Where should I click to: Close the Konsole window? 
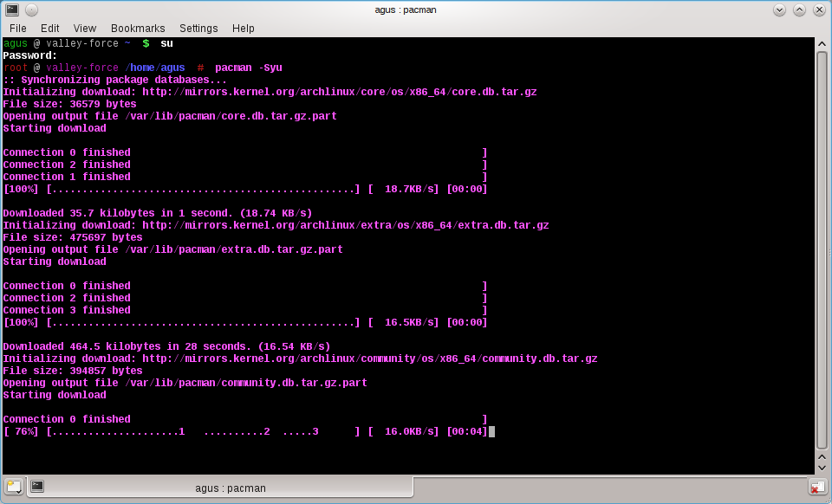point(819,10)
